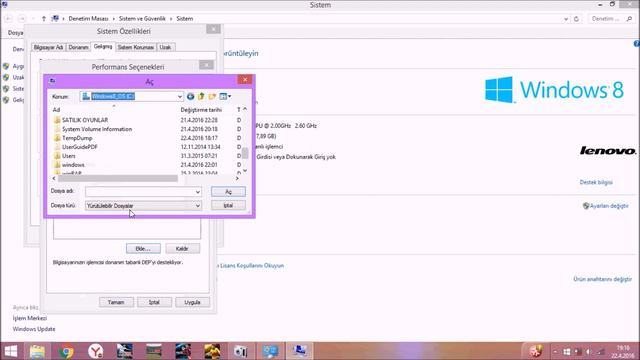Click the up arrow in Sistem navigation bar
The image size is (640, 360).
[x=44, y=19]
